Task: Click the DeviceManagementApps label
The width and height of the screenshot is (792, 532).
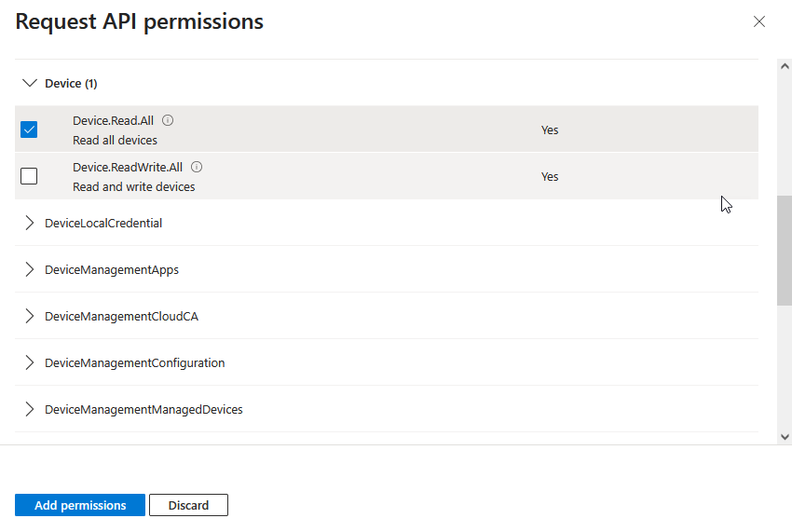Action: pos(112,269)
